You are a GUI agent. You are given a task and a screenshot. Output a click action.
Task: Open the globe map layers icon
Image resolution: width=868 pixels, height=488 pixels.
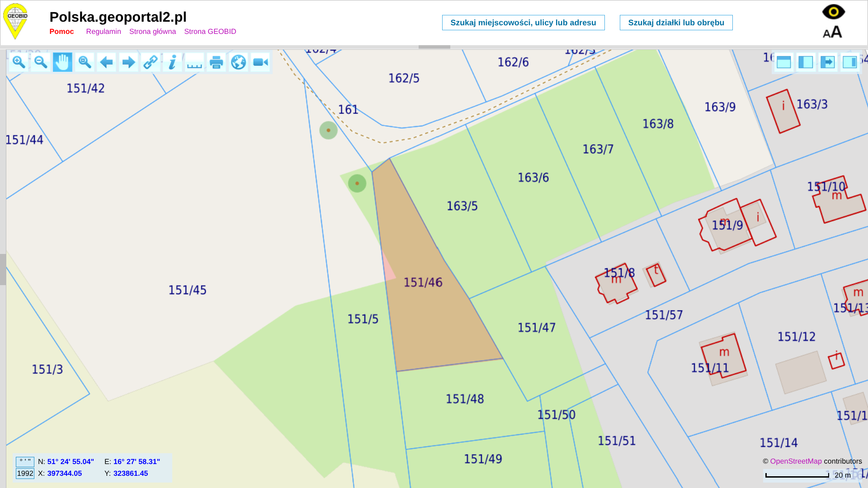point(238,62)
